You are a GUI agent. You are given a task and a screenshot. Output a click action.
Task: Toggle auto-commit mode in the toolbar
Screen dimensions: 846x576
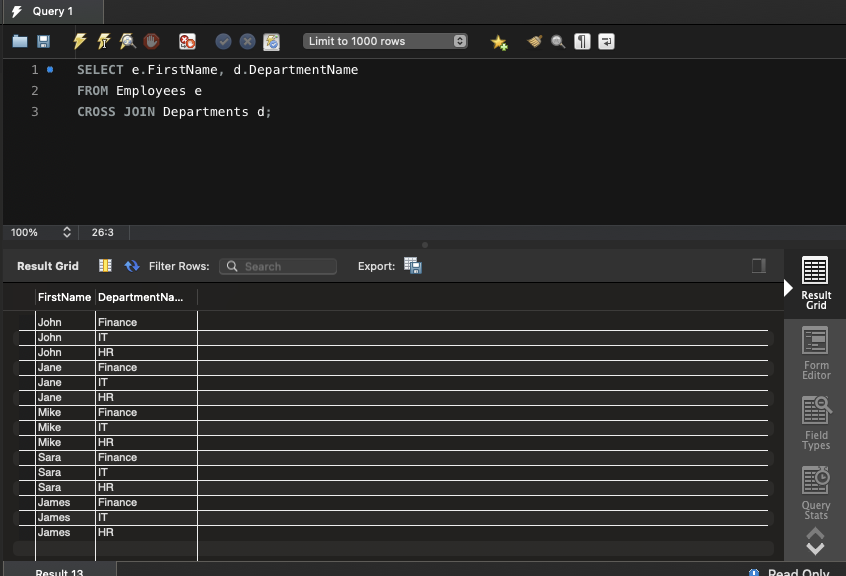coord(271,42)
